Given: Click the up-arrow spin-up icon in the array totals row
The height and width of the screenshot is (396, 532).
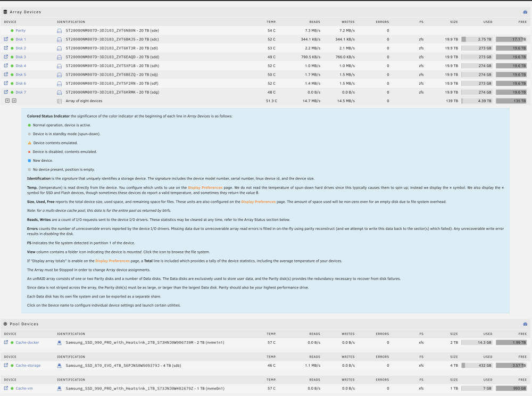Looking at the screenshot, I should pyautogui.click(x=14, y=101).
